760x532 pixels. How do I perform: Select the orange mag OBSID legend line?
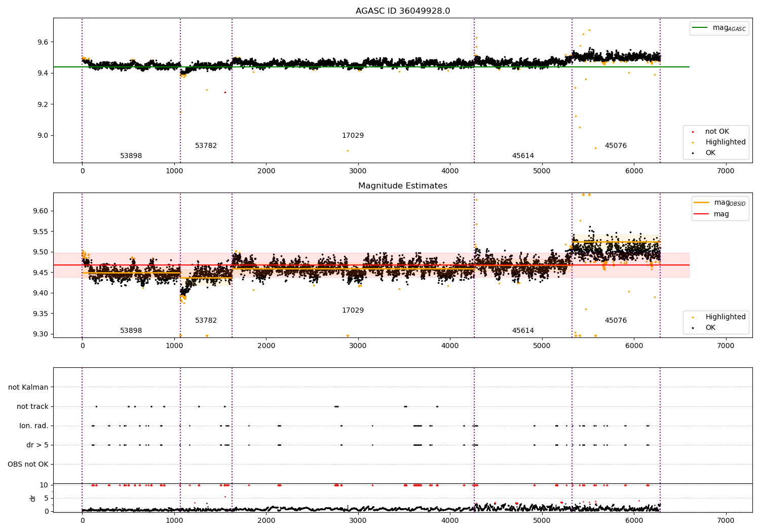702,202
